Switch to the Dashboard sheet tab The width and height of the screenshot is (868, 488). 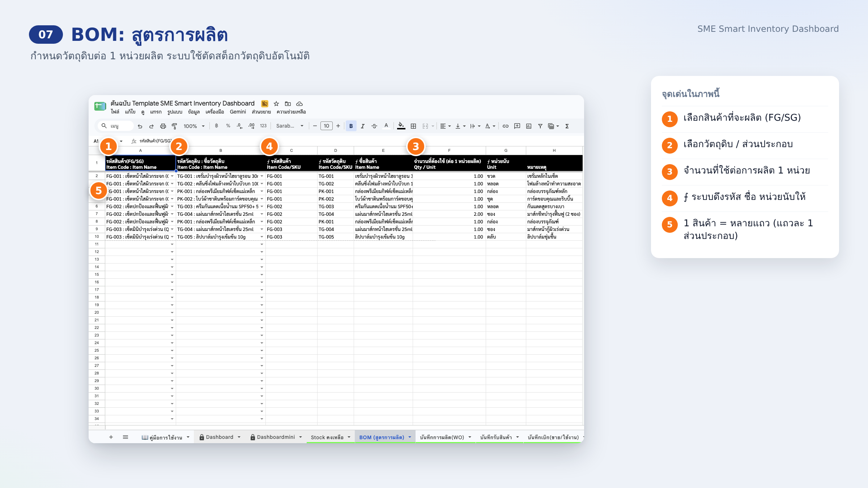220,437
